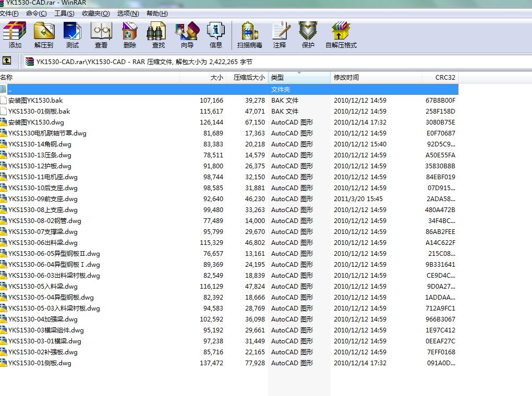Select file YKS1530-05入料梁.dwg

pyautogui.click(x=43, y=287)
